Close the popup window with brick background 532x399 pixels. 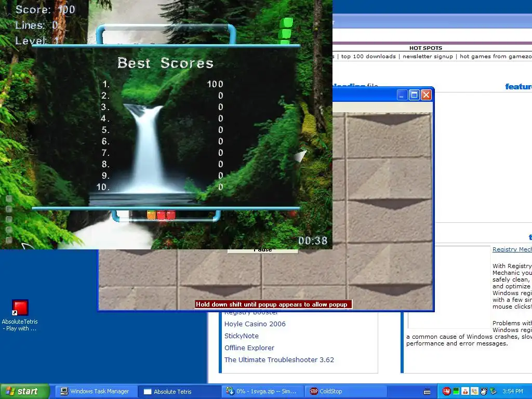426,95
